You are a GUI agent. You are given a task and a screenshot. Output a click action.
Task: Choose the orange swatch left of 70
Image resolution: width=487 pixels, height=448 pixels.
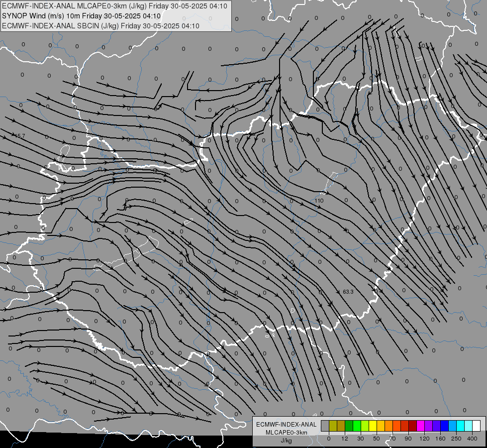tap(389, 426)
